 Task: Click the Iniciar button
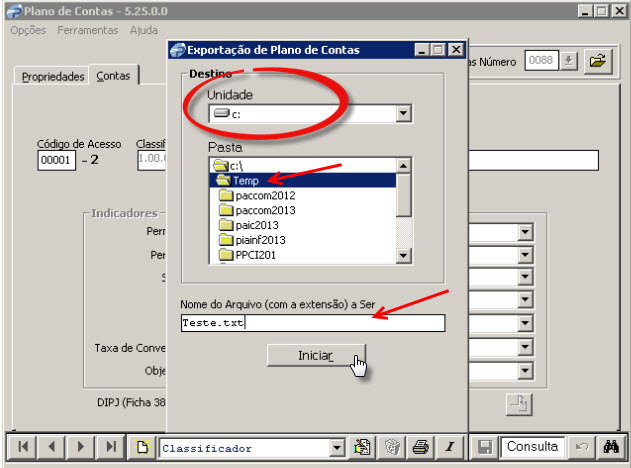[316, 356]
